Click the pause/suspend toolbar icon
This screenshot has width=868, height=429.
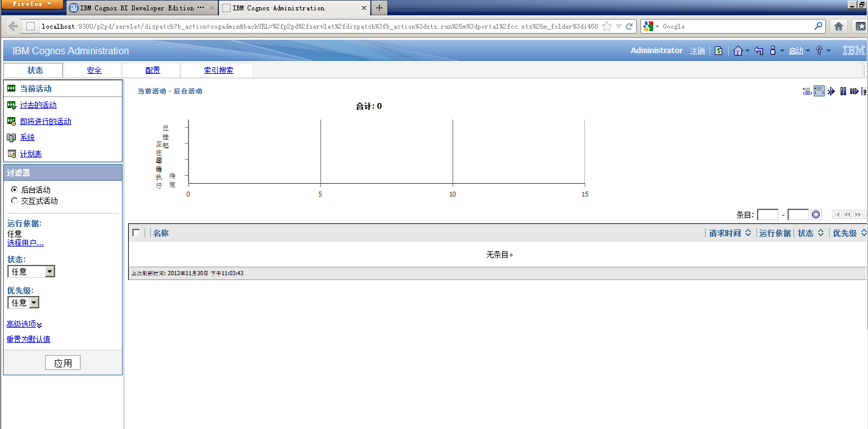tap(843, 91)
